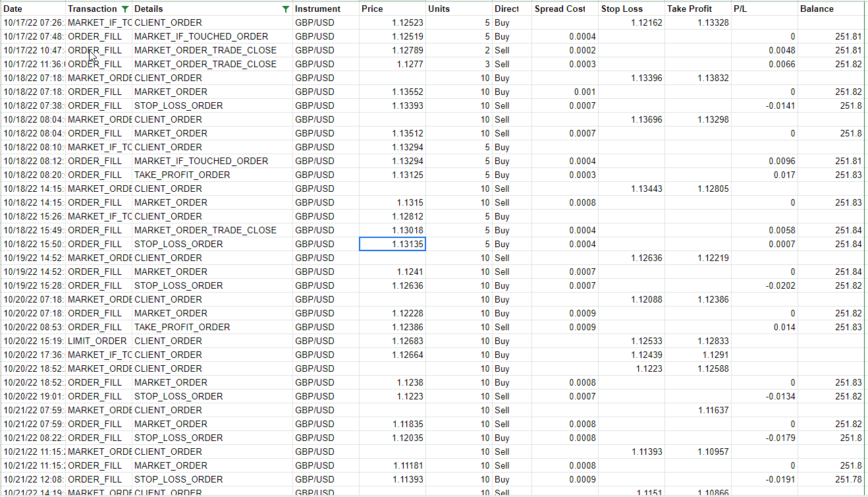Click the P/L value -0.0179
Image resolution: width=868 pixels, height=497 pixels.
click(765, 438)
